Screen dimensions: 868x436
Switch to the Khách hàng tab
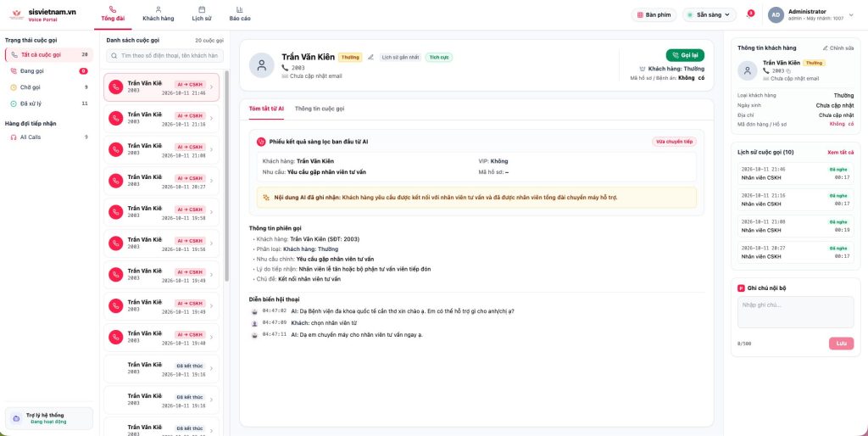pos(159,14)
